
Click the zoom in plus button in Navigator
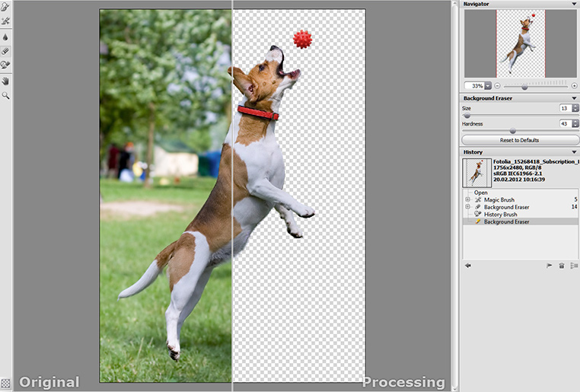tap(574, 86)
